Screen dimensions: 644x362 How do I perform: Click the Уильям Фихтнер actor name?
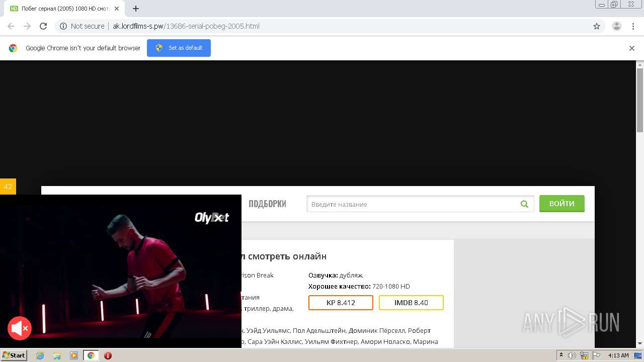coord(332,342)
